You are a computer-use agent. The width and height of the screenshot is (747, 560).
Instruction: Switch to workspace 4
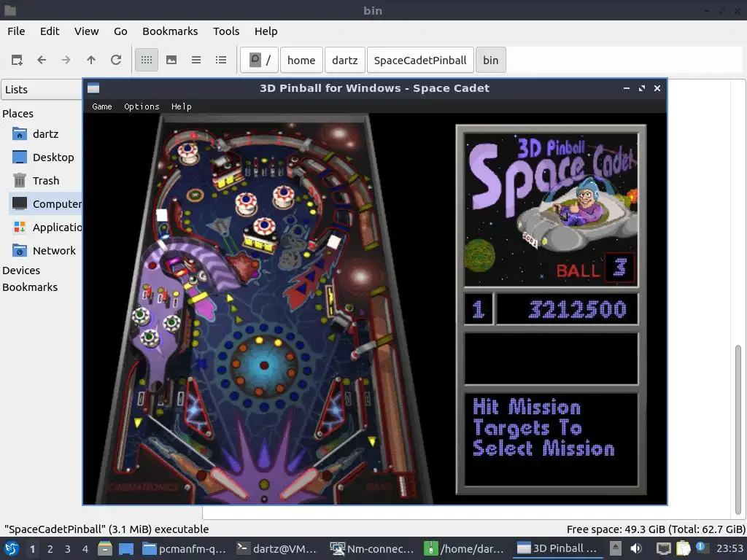[x=85, y=549]
